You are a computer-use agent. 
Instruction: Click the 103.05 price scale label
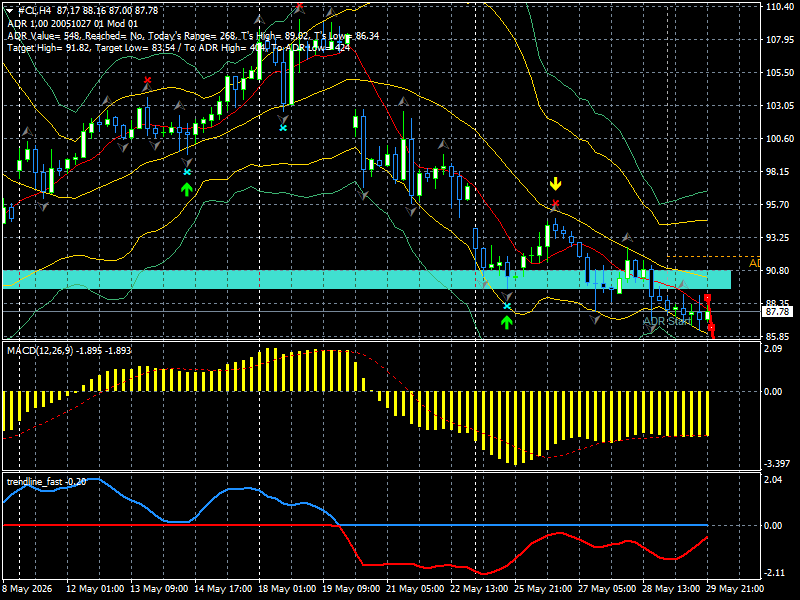point(780,106)
